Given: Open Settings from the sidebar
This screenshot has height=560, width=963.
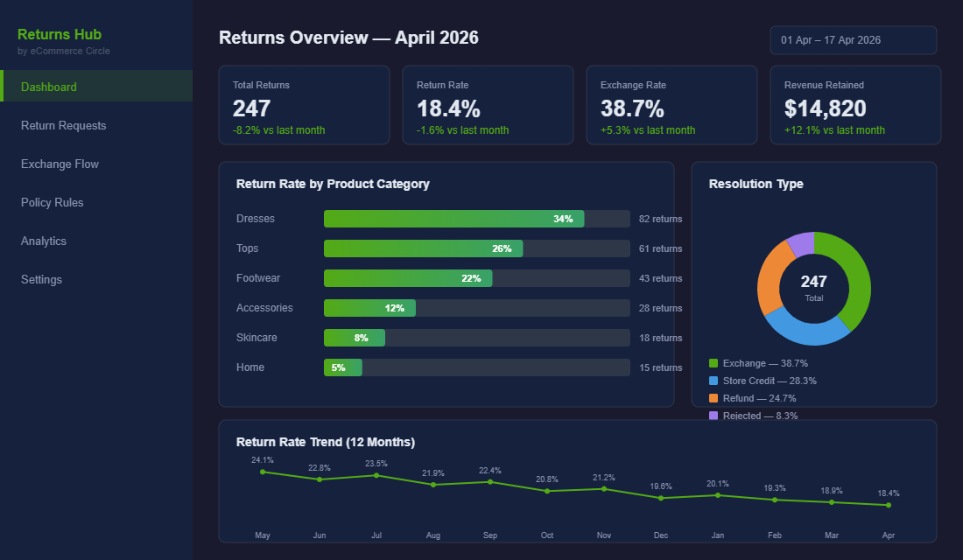Looking at the screenshot, I should tap(41, 279).
